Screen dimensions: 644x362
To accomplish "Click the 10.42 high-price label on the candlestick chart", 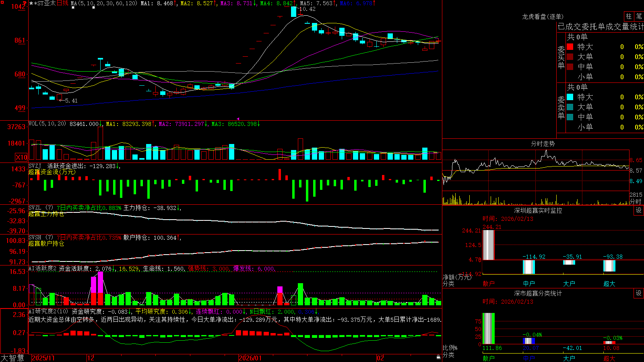I will click(x=308, y=9).
